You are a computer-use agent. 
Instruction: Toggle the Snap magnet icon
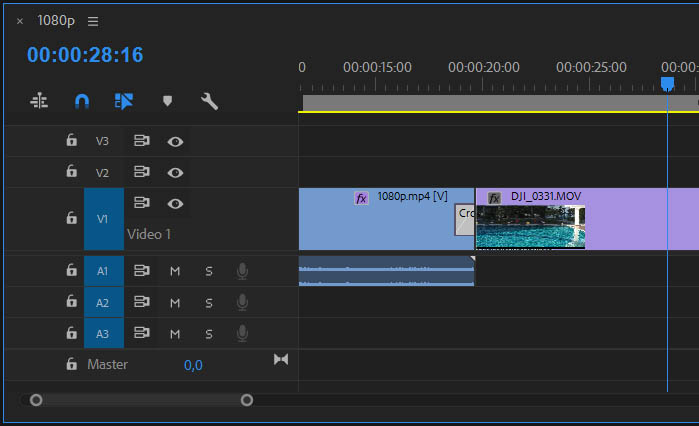click(82, 102)
